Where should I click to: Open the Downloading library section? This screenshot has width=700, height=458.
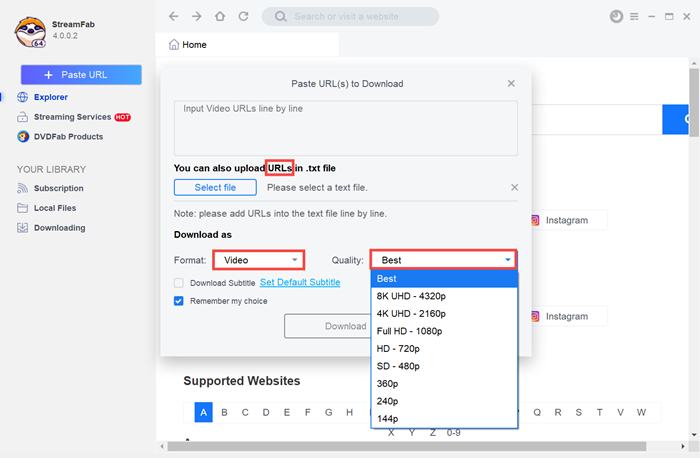[x=59, y=228]
